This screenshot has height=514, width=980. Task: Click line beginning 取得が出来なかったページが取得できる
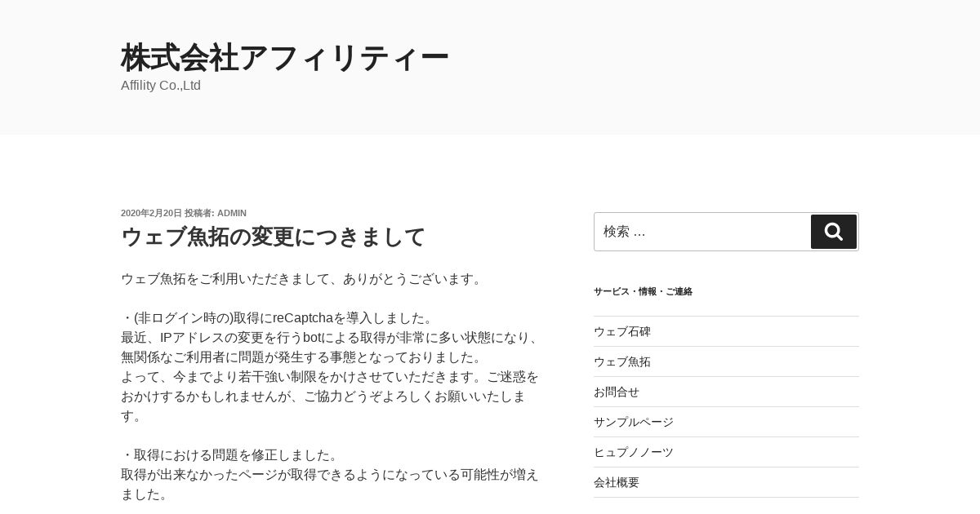pos(330,475)
